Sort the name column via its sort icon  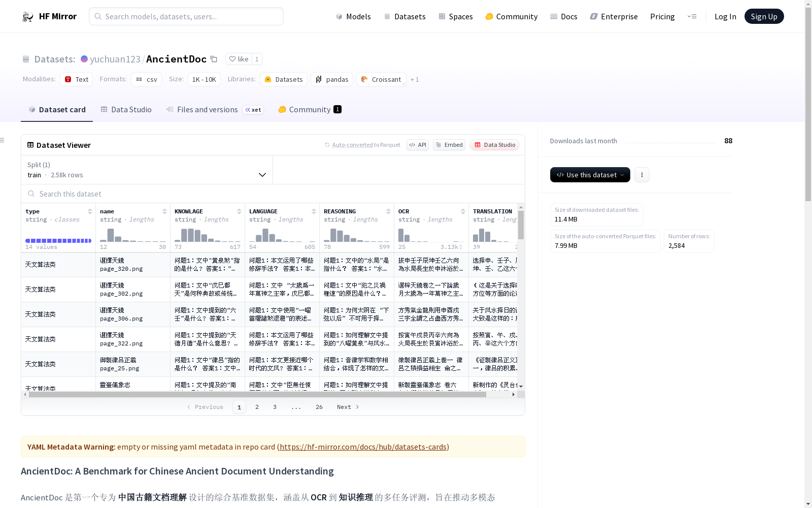(x=164, y=211)
